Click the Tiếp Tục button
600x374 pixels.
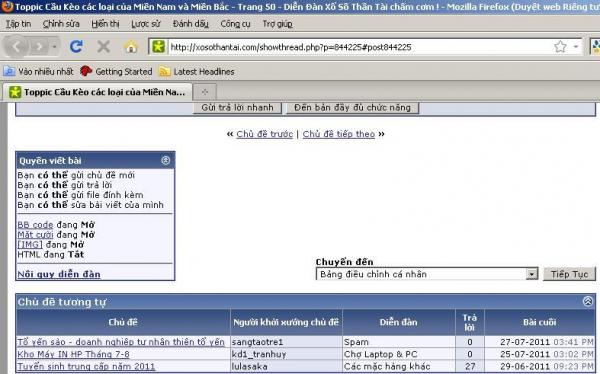pos(569,274)
